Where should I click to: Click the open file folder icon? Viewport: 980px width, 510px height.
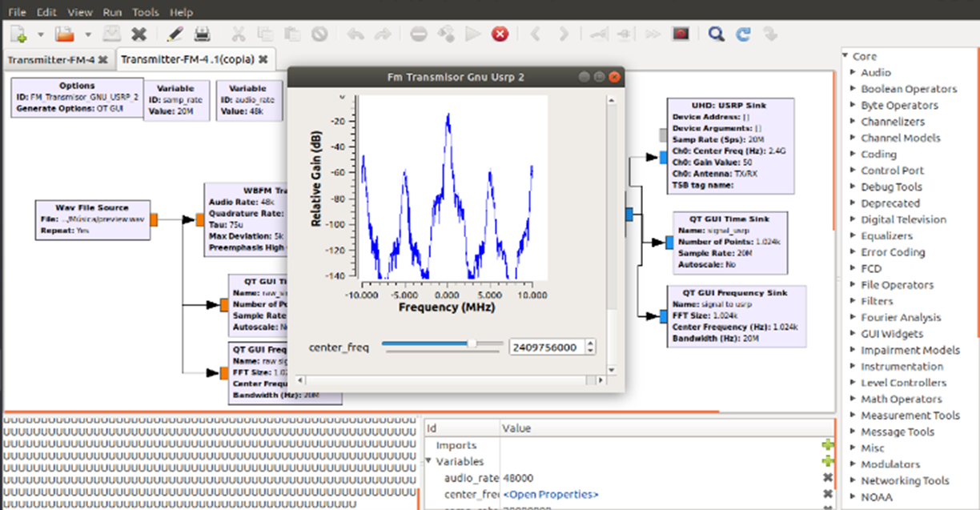pos(64,34)
